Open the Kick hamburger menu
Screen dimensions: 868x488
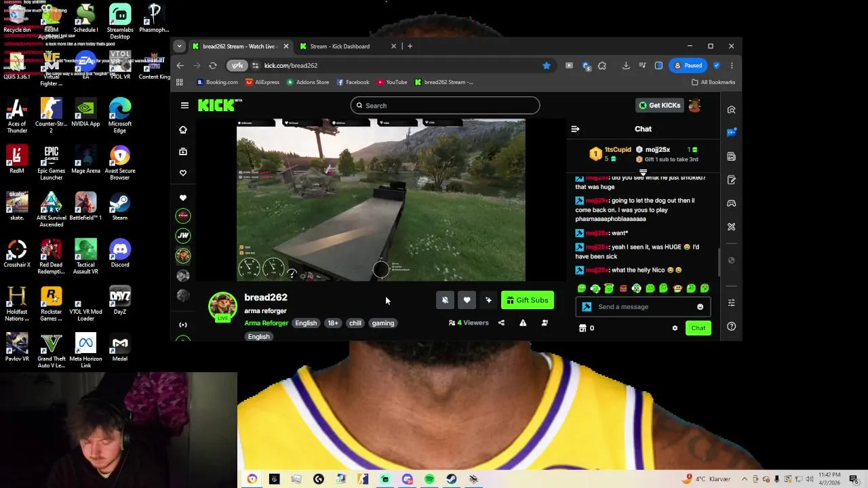pos(184,105)
